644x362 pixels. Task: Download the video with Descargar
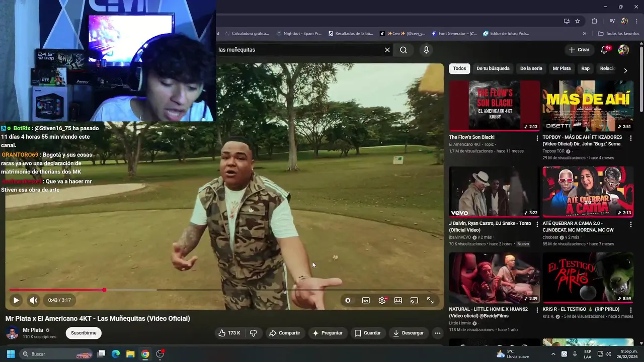[408, 333]
